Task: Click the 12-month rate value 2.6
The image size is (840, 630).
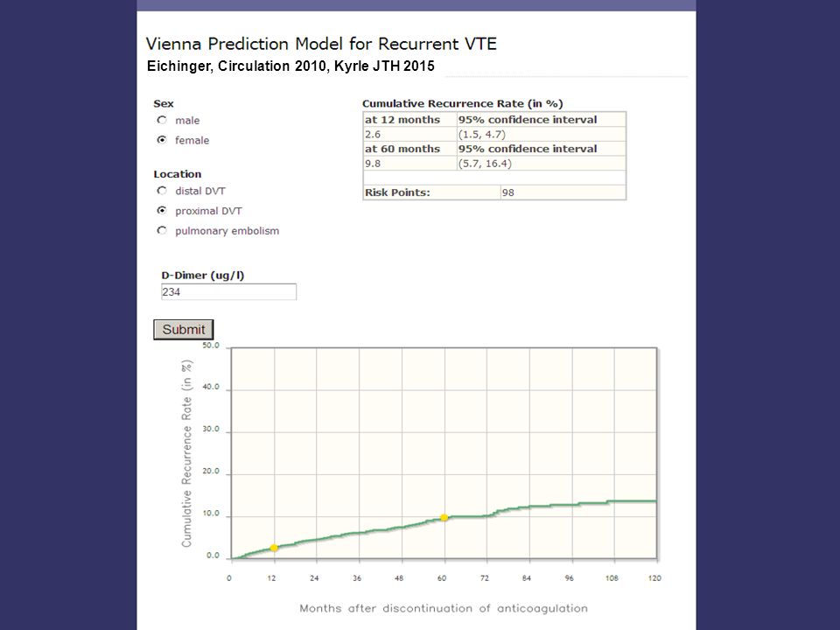Action: tap(373, 135)
